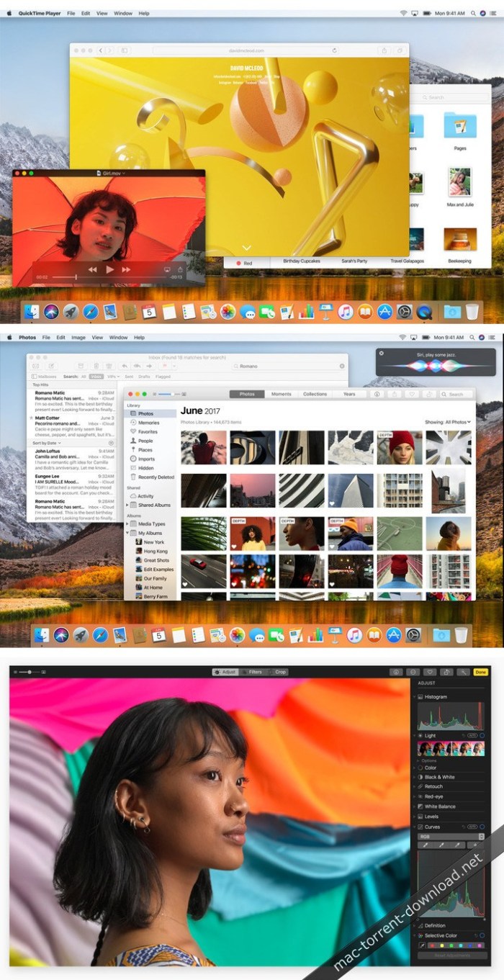Toggle the Color adjustment
The height and width of the screenshot is (980, 504).
click(420, 768)
